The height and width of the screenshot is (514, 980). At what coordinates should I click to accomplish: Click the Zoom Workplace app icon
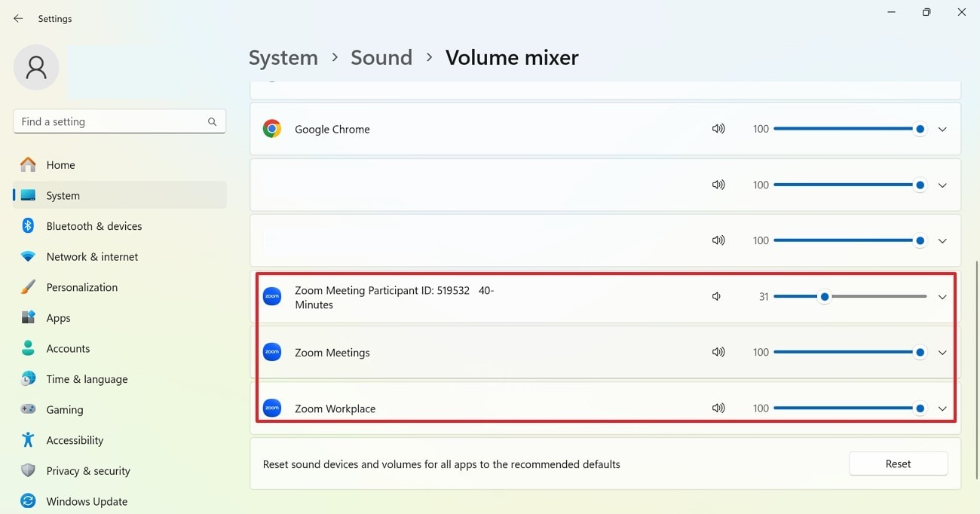point(272,408)
